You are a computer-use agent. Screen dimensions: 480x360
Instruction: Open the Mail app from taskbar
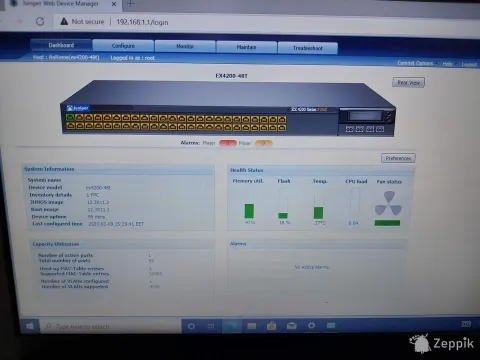tap(292, 326)
